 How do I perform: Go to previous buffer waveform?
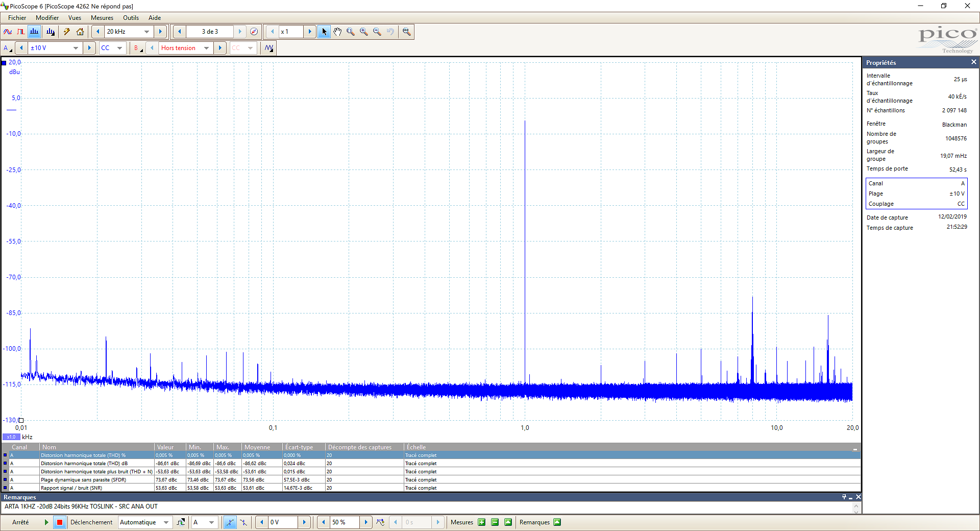click(x=179, y=32)
